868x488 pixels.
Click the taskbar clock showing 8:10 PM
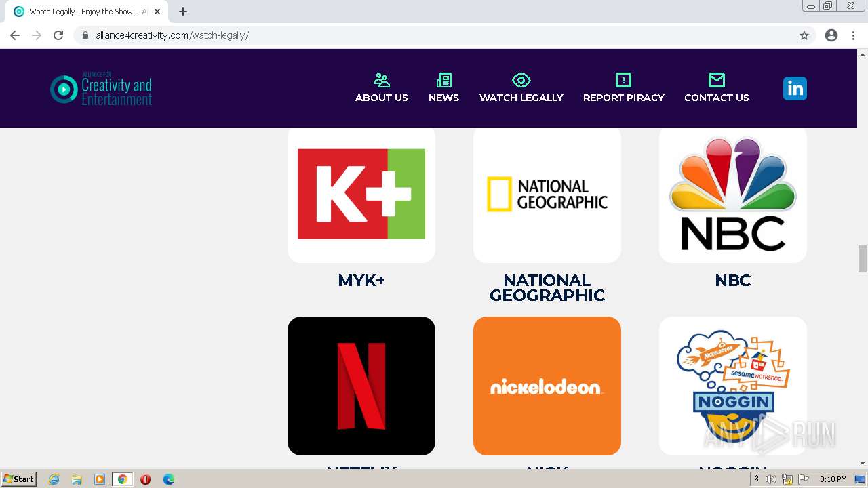[x=833, y=479]
